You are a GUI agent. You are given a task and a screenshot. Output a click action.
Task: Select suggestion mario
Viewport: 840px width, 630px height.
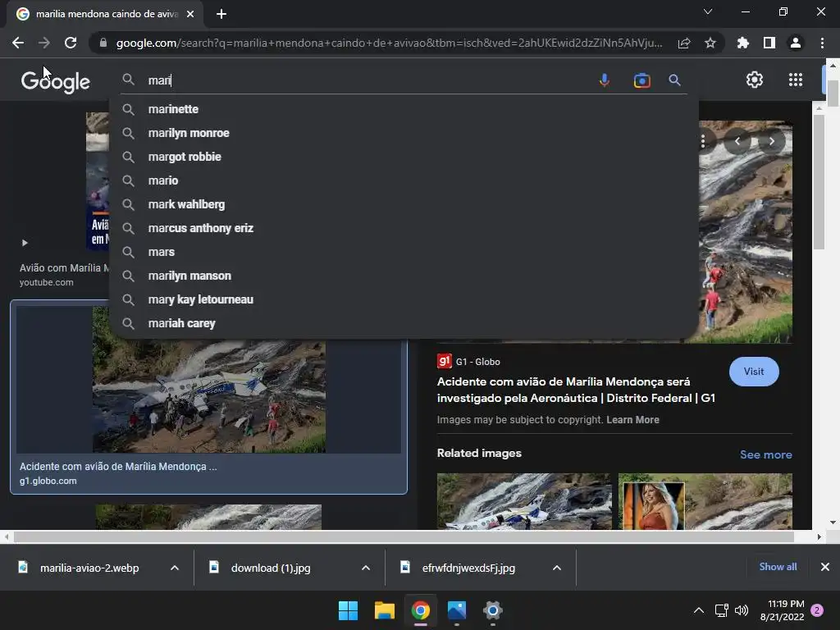[x=404, y=180]
